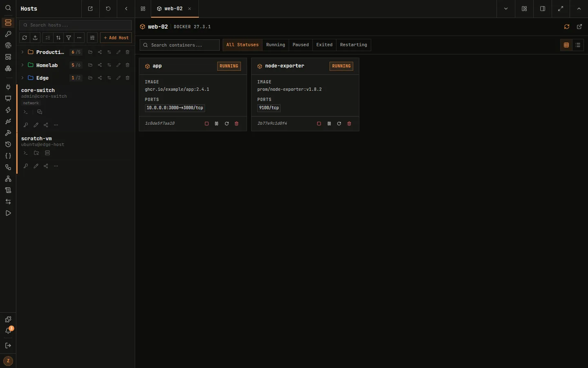Expand the Homelab folder
This screenshot has width=588, height=368.
pos(22,65)
